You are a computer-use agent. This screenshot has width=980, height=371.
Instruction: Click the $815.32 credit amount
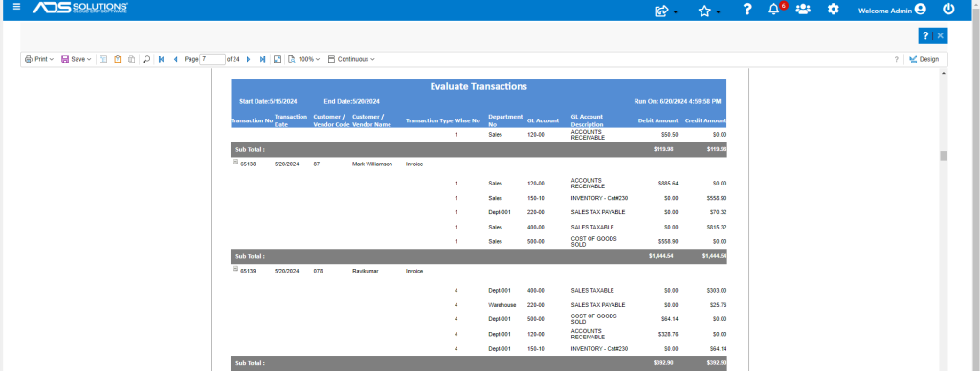[x=716, y=227]
